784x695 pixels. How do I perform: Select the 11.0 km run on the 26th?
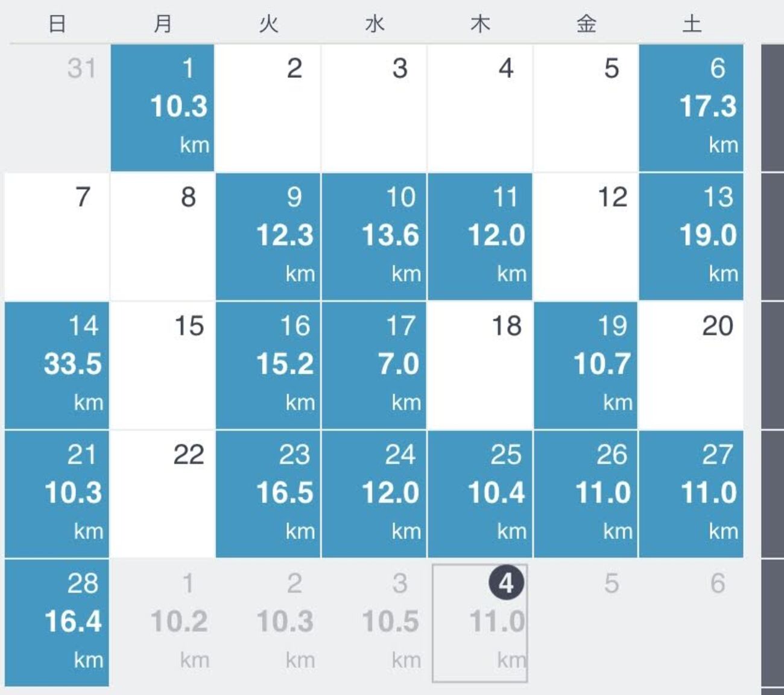pyautogui.click(x=586, y=493)
